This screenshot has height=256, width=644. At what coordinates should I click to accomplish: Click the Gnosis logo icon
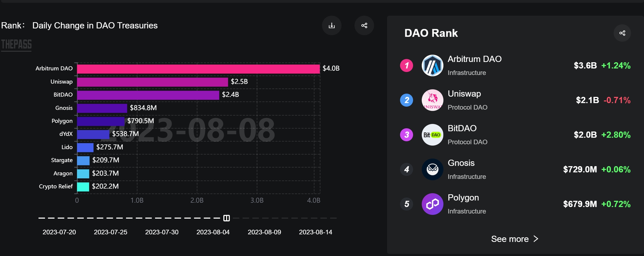432,169
